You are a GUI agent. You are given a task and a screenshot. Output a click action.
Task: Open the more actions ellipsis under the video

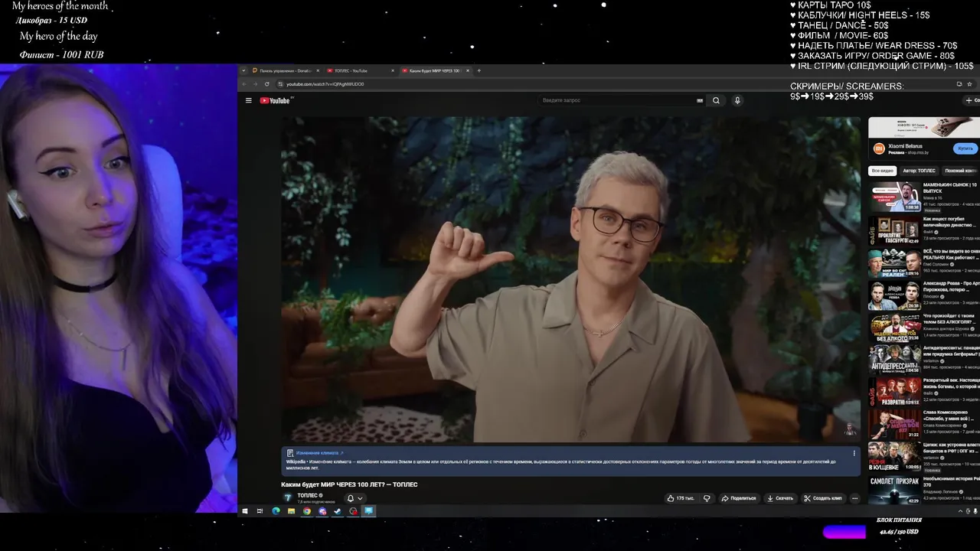tap(854, 498)
